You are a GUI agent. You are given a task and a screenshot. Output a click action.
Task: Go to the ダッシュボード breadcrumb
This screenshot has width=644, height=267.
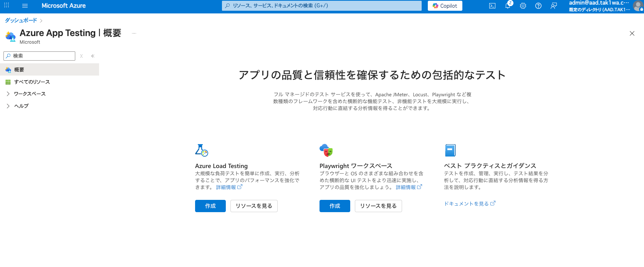[21, 20]
